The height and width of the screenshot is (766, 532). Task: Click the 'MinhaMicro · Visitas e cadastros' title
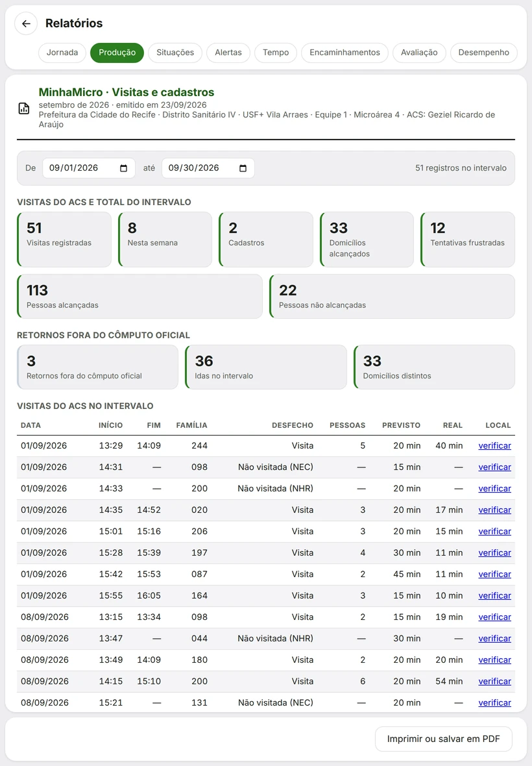click(127, 92)
